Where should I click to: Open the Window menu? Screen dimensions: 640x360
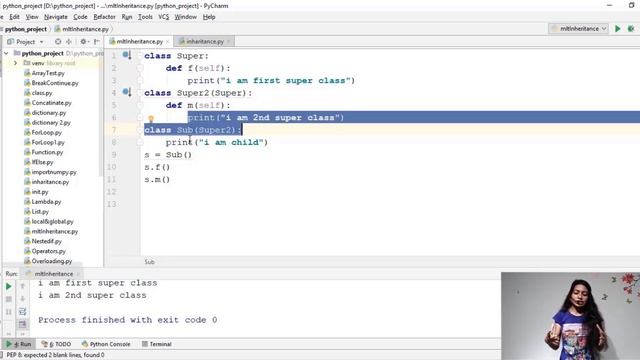coord(185,17)
